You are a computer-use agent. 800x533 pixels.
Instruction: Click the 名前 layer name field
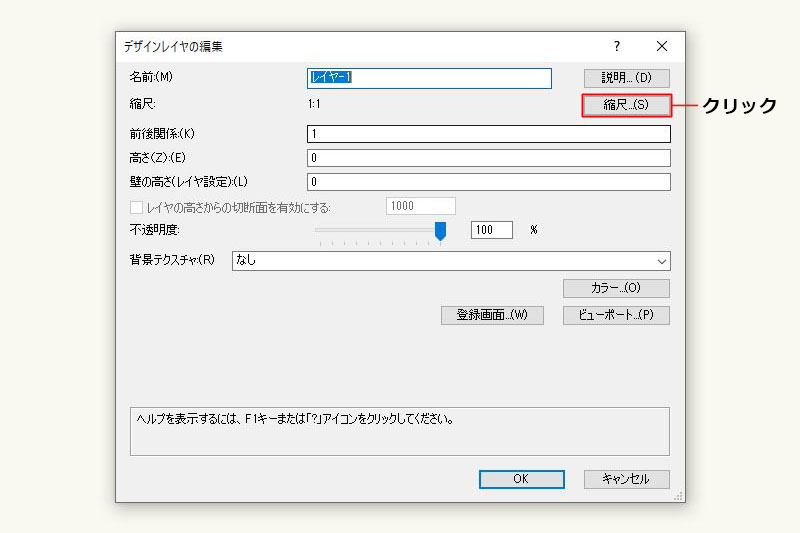tap(429, 78)
